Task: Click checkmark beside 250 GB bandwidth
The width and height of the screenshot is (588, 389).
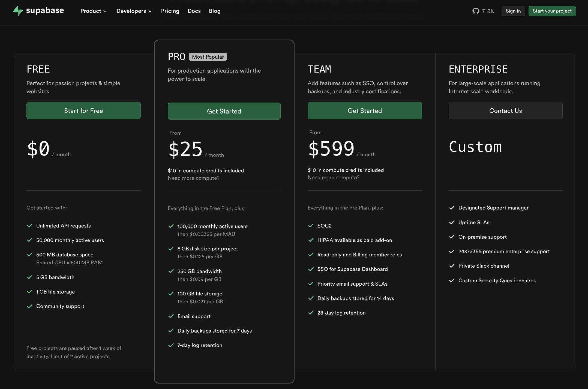Action: (x=171, y=271)
